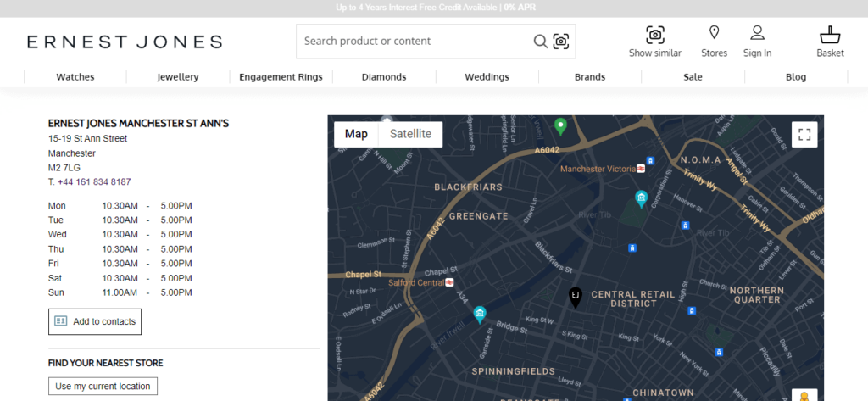This screenshot has height=401, width=868.
Task: Switch map to Satellite view
Action: [410, 134]
